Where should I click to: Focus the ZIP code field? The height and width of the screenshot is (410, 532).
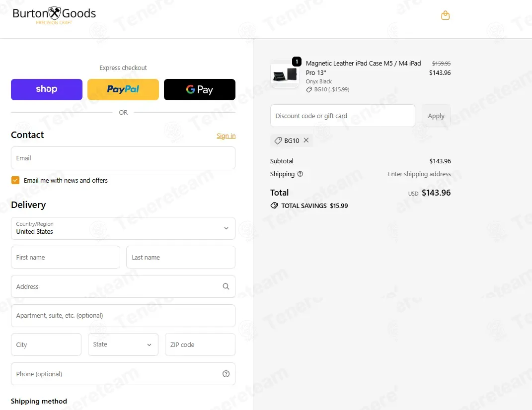coord(200,344)
